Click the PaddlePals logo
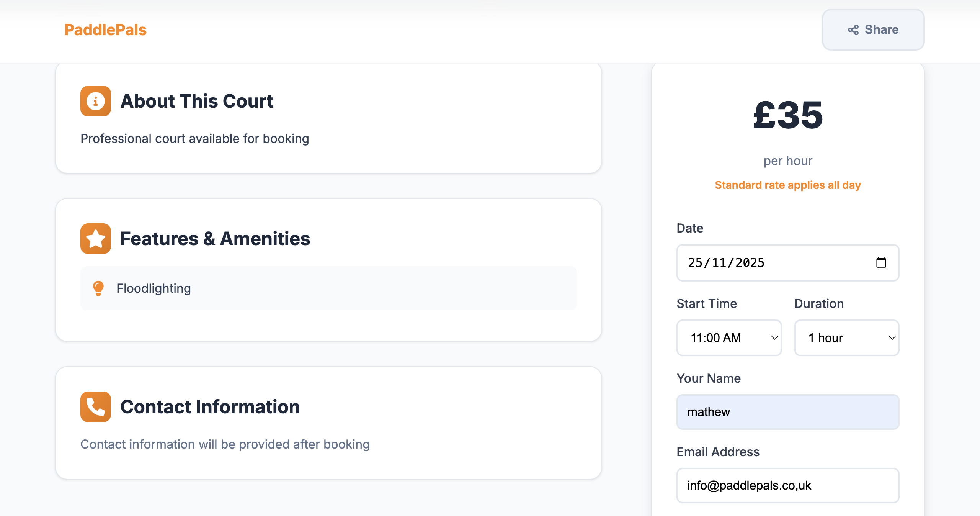 (x=105, y=30)
